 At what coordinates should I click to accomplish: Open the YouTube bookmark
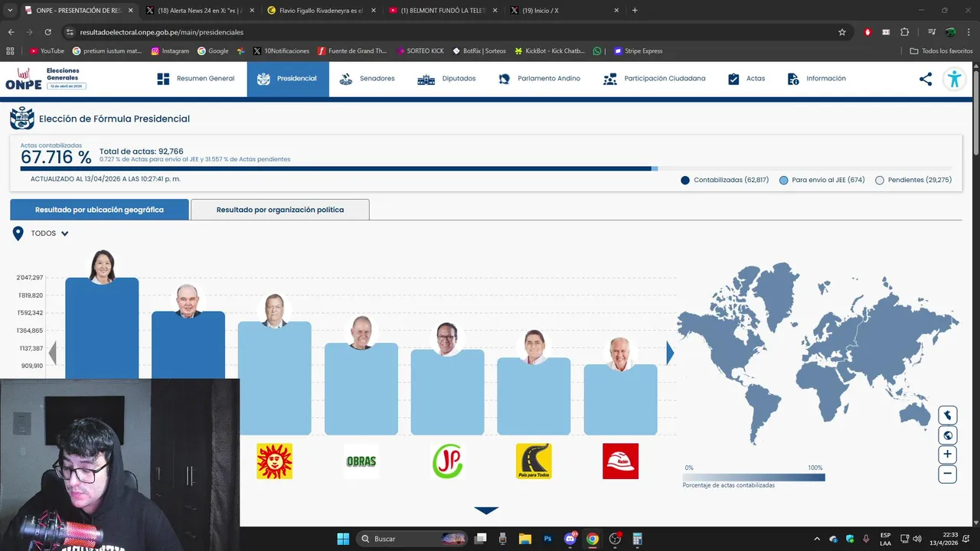coord(47,51)
